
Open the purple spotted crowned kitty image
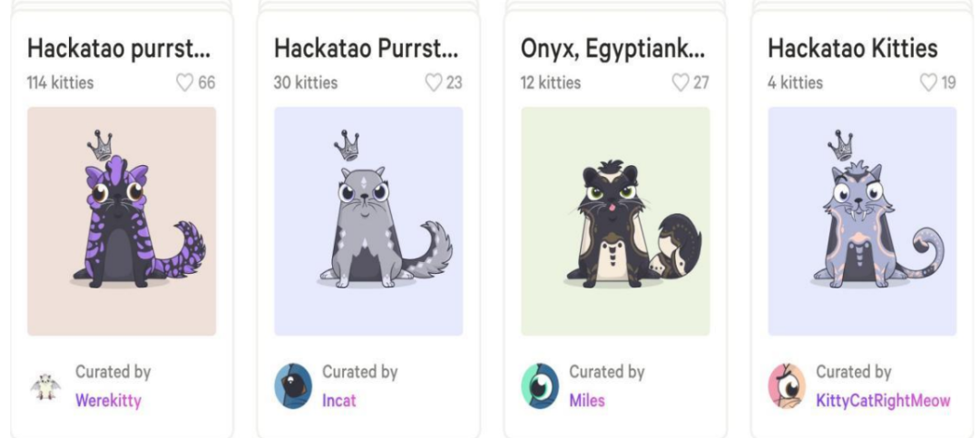coord(122,221)
